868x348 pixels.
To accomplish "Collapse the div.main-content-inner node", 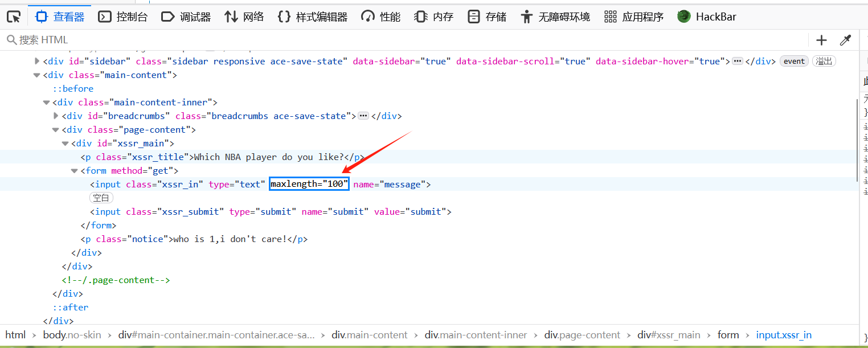I will pyautogui.click(x=46, y=102).
